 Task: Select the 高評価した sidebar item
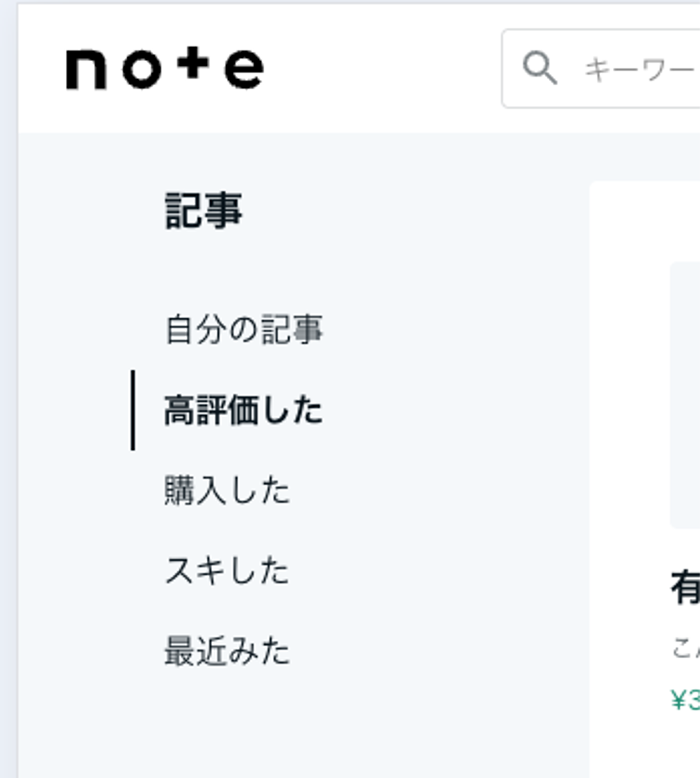click(243, 410)
